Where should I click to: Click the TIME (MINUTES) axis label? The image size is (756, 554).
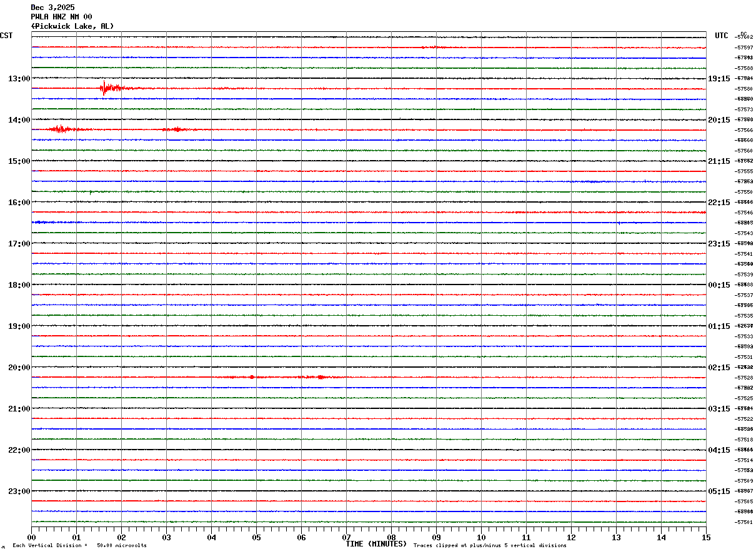[x=376, y=544]
